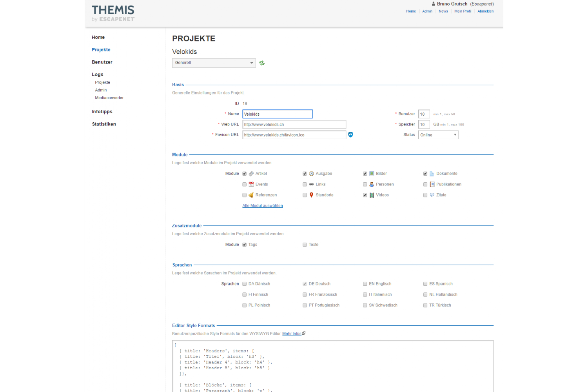This screenshot has height=392, width=588.
Task: Click into the Web URL field
Action: [x=294, y=125]
